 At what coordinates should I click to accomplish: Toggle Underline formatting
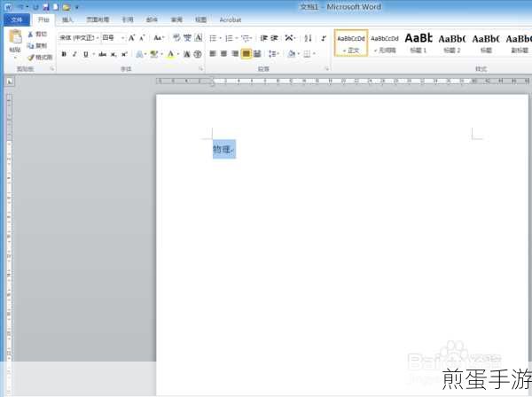coord(86,54)
